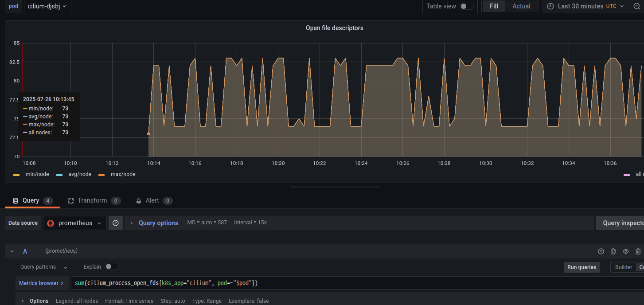The image size is (644, 305).
Task: Zoom out the time range
Action: 637,6
